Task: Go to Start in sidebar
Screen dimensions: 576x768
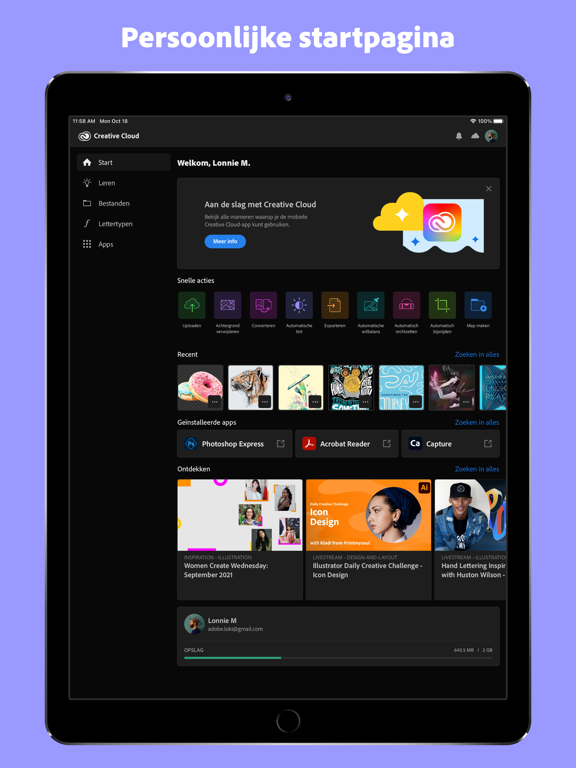Action: [123, 162]
